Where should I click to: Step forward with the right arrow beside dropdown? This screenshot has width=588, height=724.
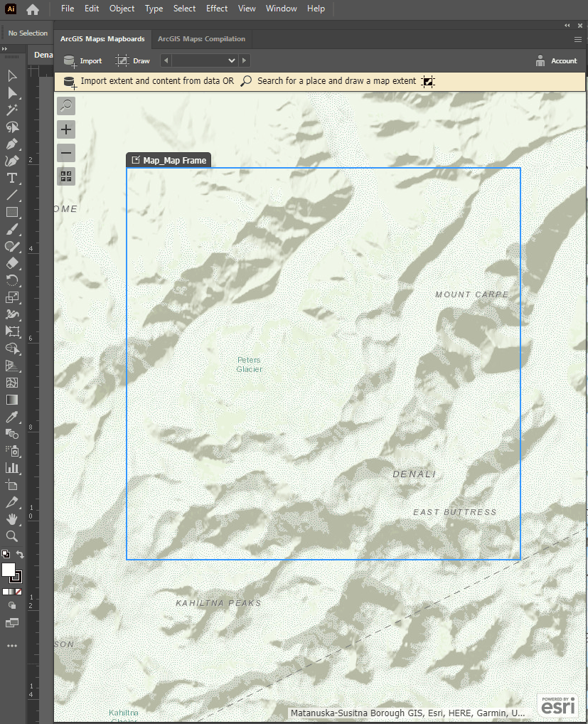pyautogui.click(x=244, y=60)
